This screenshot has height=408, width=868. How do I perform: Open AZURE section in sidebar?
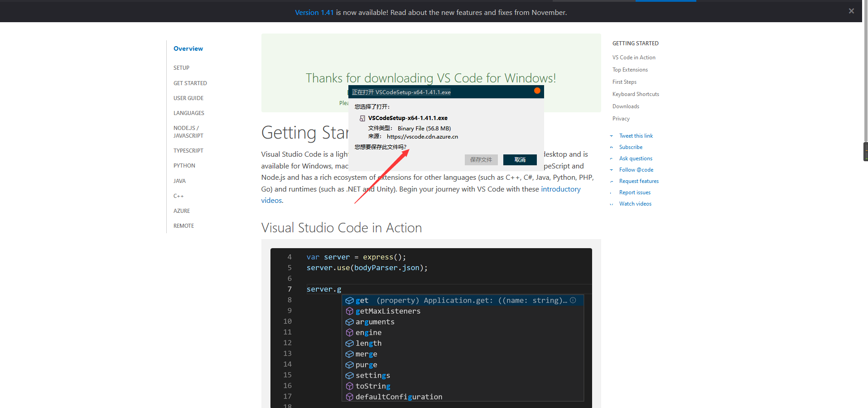(x=182, y=211)
